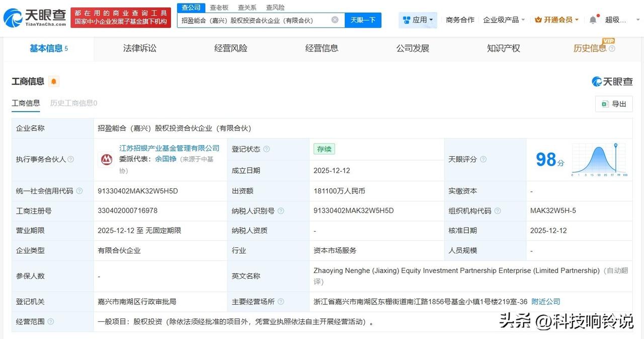Viewport: 644px width, 339px height.
Task: Click the 资本市场服务 industry value
Action: coord(335,250)
